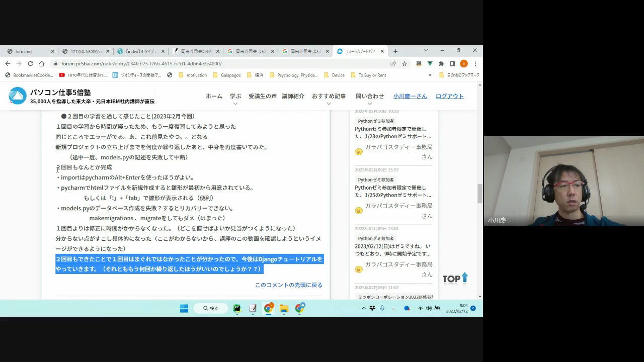644x362 pixels.
Task: Open PyCharm from the taskbar
Action: pyautogui.click(x=237, y=308)
